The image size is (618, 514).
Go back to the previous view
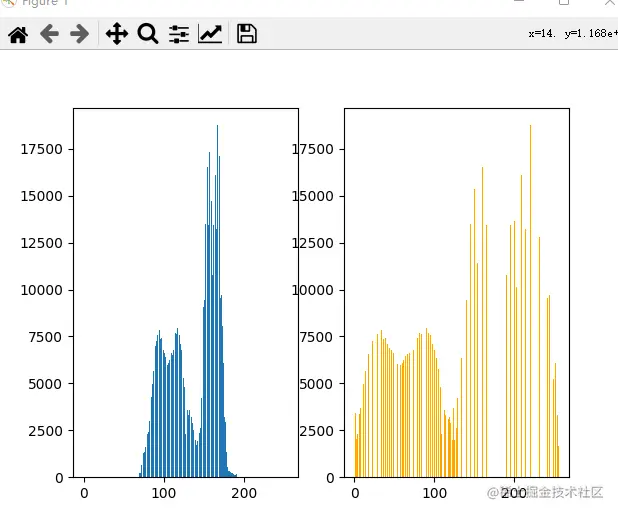pyautogui.click(x=49, y=34)
